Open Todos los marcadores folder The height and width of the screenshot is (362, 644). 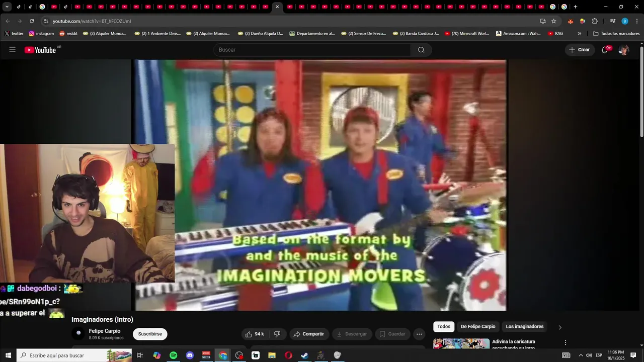tap(616, 34)
